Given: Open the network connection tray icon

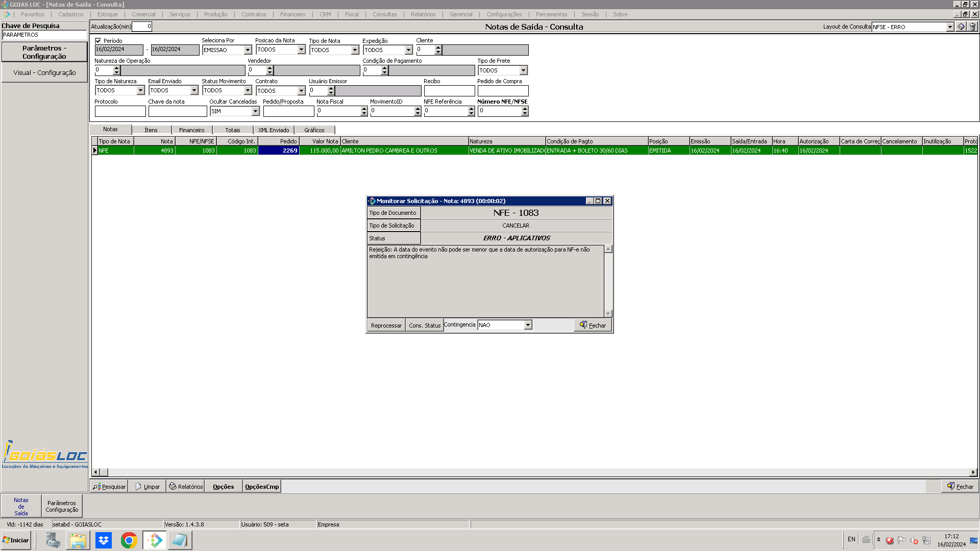Looking at the screenshot, I should (x=926, y=540).
